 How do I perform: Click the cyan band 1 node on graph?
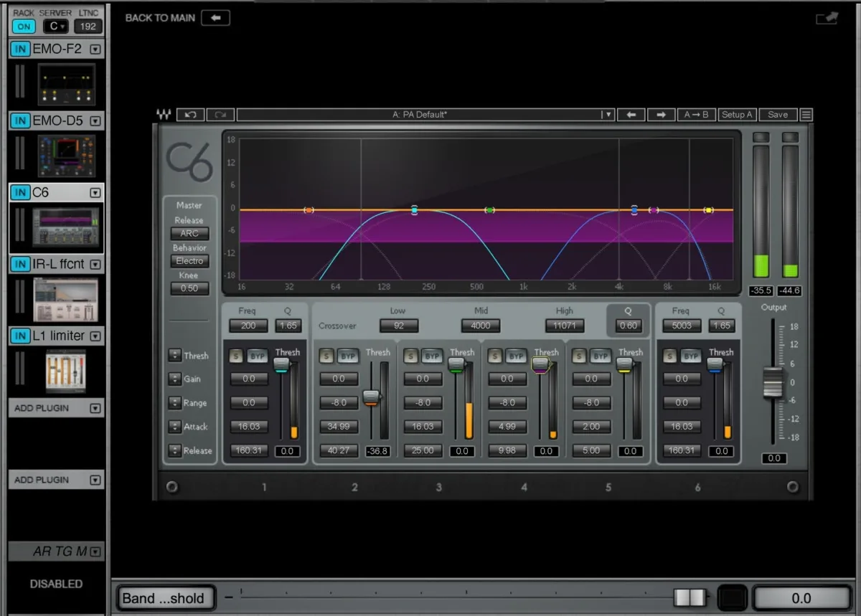point(414,210)
